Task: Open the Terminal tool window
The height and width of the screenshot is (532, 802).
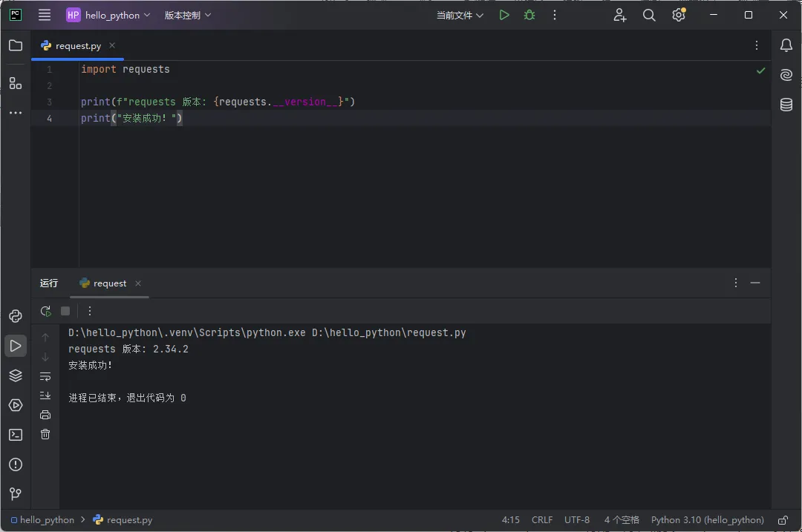Action: point(16,435)
